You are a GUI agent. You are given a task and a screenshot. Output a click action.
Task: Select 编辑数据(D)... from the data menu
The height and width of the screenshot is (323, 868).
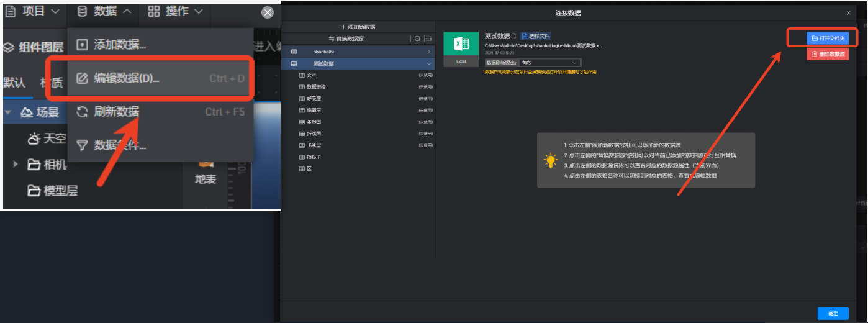[127, 78]
